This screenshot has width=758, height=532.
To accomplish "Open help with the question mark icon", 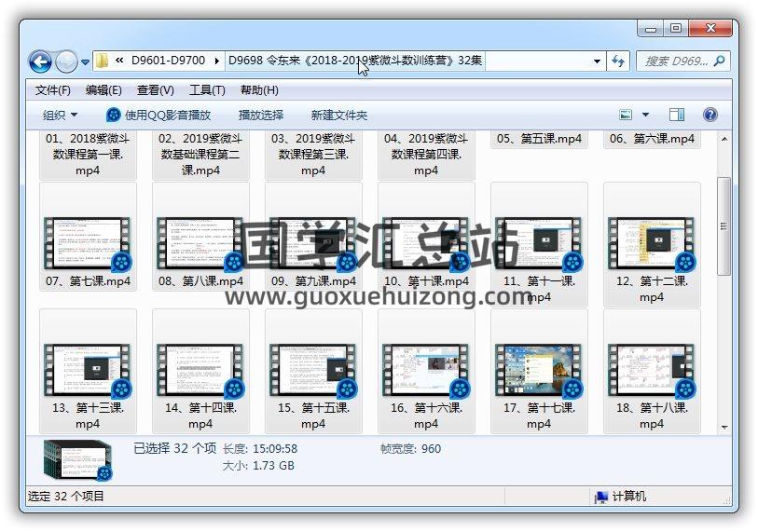I will point(710,115).
